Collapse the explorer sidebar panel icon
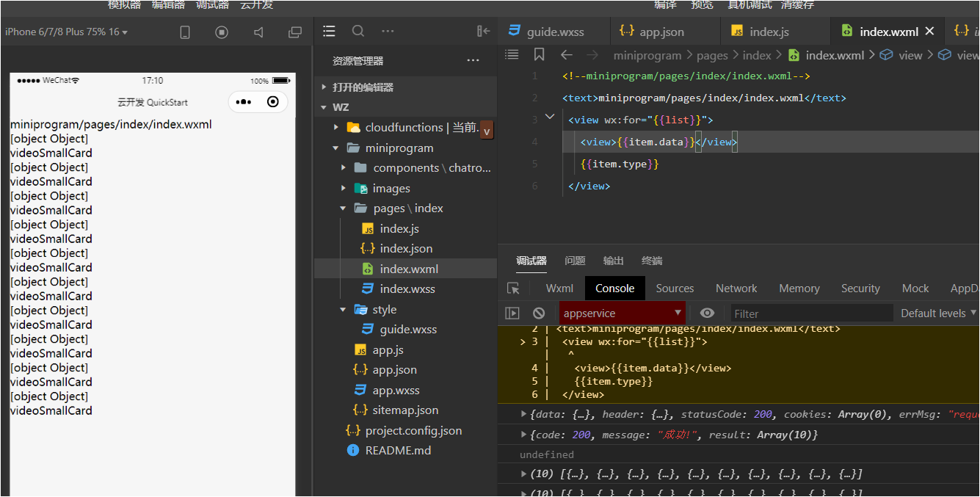This screenshot has width=980, height=497. [x=483, y=31]
